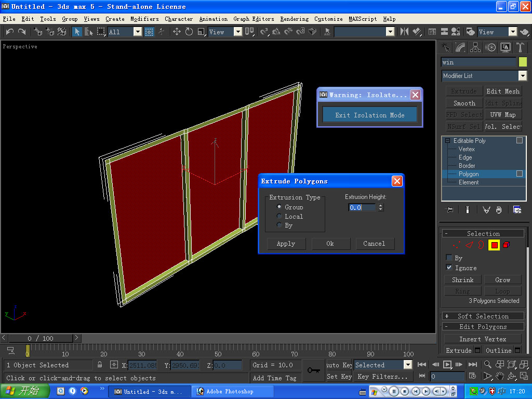Click the object color swatch beside name

[x=523, y=62]
